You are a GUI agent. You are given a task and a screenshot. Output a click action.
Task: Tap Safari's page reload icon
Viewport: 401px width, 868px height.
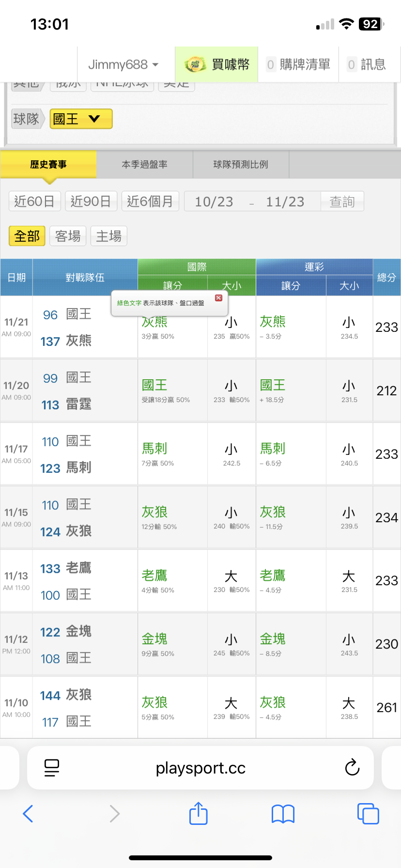click(352, 767)
